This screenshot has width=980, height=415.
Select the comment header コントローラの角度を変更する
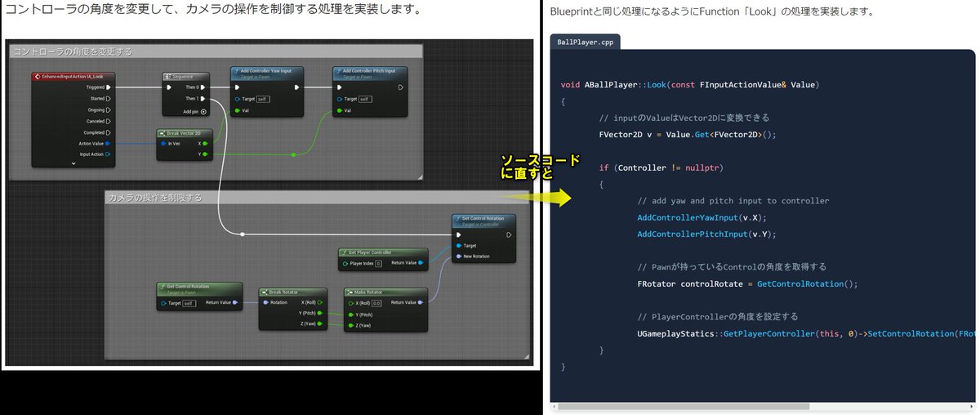(x=215, y=51)
